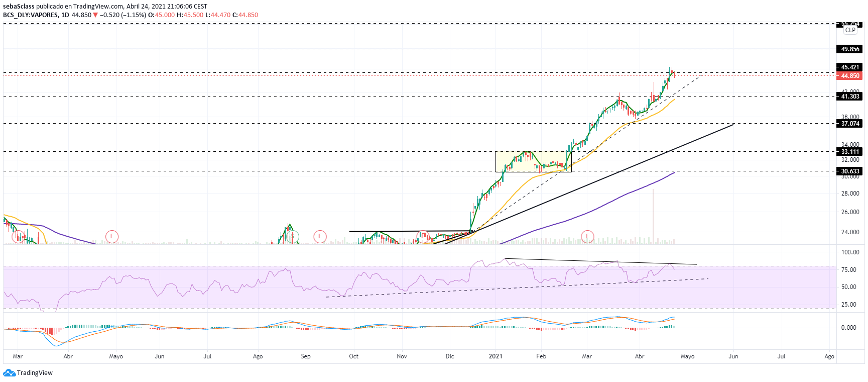Click the 25.00 RSI scale label
Screen dimensions: 868x382
848,305
